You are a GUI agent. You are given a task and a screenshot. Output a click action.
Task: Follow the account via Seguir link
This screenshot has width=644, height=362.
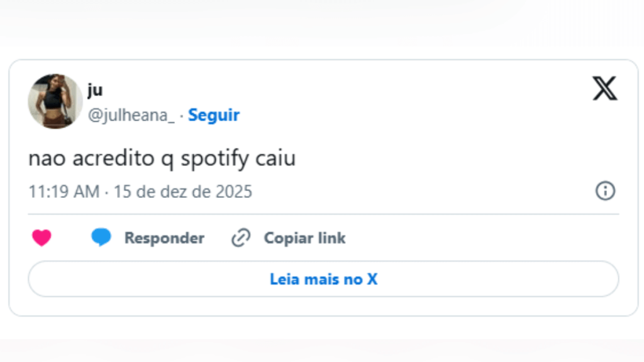click(214, 115)
